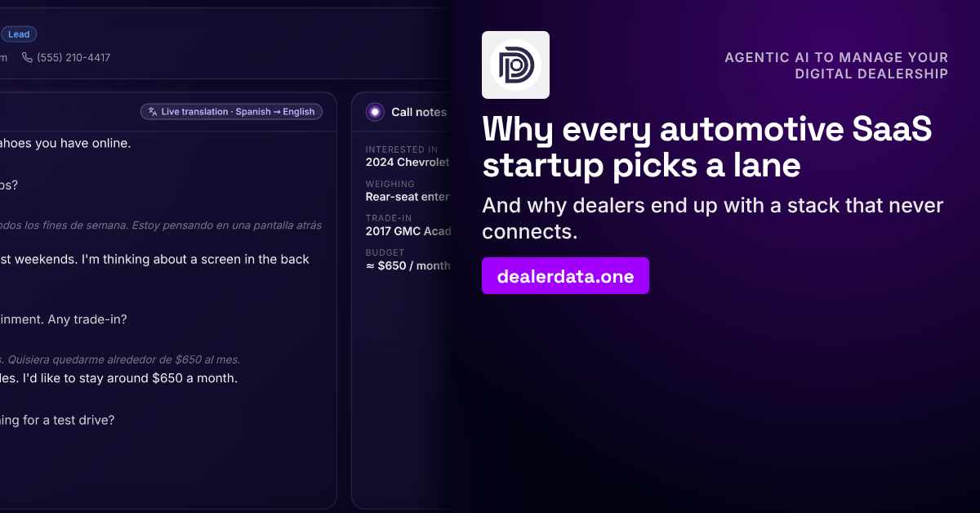Click the 'Call notes' panel heading

pos(419,112)
